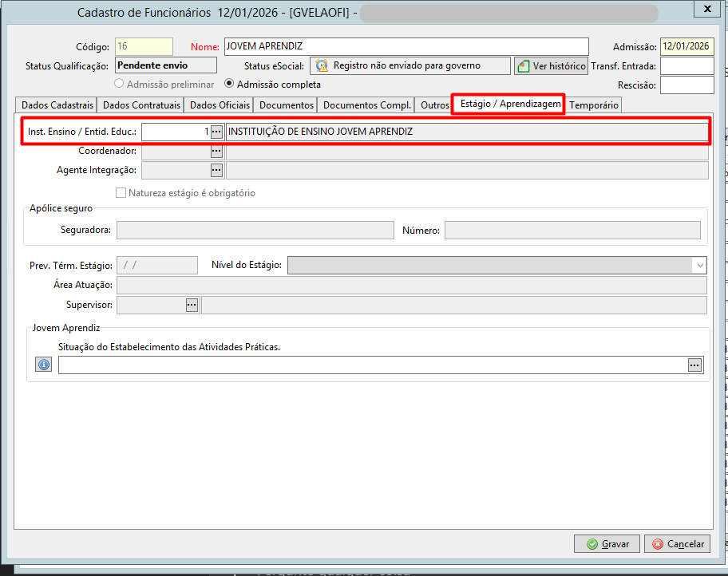Screen dimensions: 728x576
Task: Click into the Nome text field
Action: 406,46
